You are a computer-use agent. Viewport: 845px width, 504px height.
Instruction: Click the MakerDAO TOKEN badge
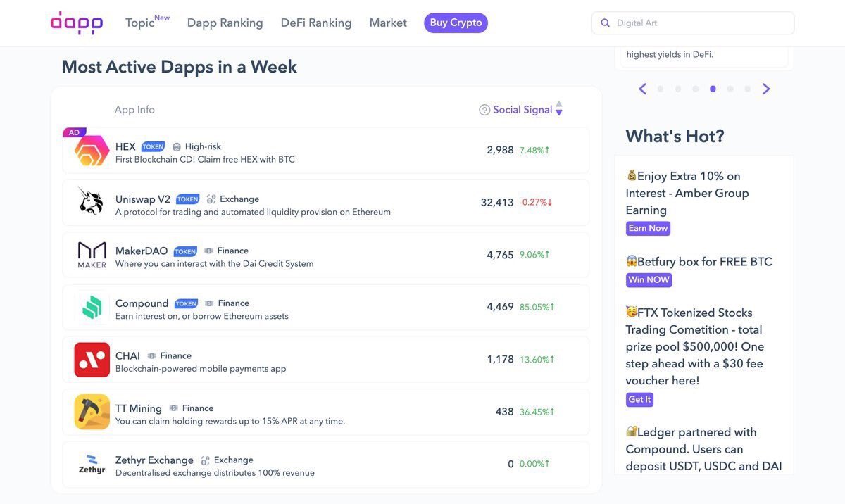[x=185, y=251]
